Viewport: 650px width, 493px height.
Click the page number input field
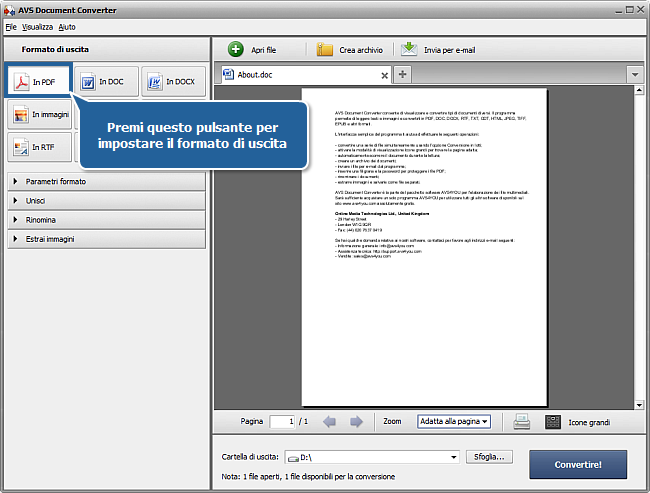tap(282, 422)
